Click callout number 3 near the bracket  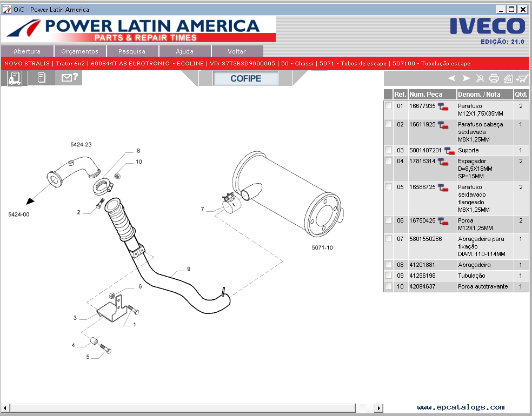(x=75, y=318)
